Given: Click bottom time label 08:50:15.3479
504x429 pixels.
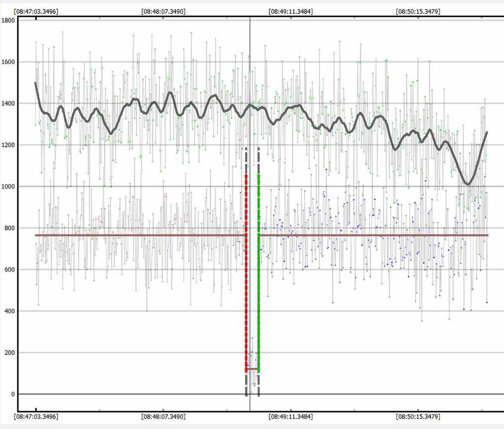Looking at the screenshot, I should click(x=418, y=417).
